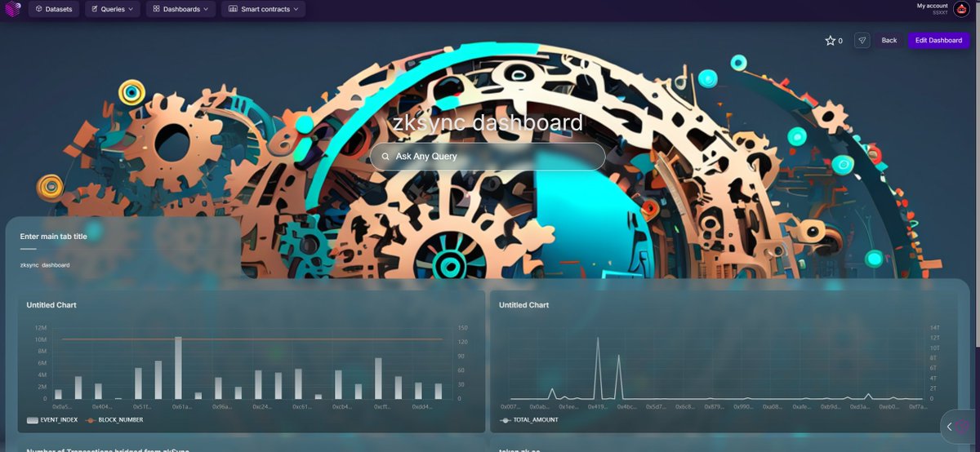Select the zksync dashboard tab

pyautogui.click(x=45, y=265)
